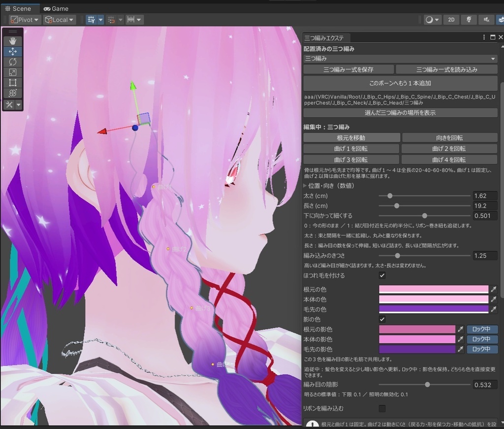Open the 根元の色 color swatch
The width and height of the screenshot is (504, 429).
[x=434, y=290]
